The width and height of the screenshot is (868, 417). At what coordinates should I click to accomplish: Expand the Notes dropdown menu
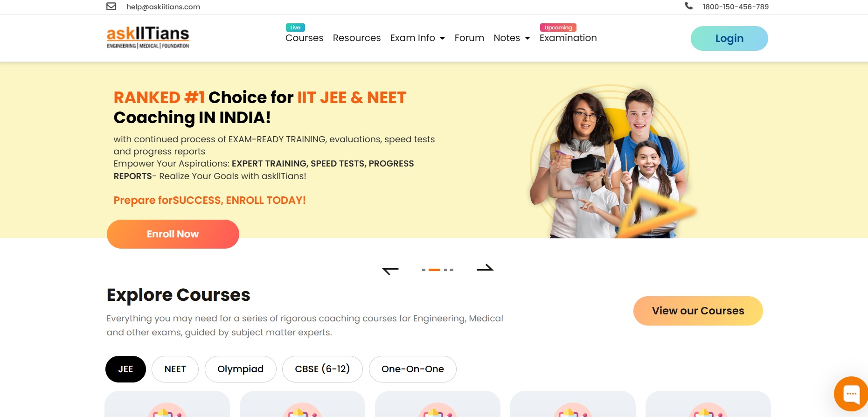[x=512, y=38]
